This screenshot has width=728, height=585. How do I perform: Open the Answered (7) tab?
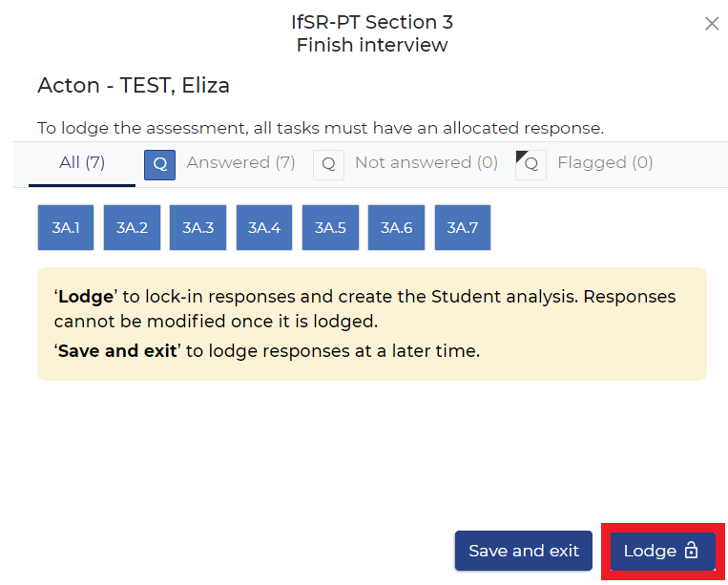240,163
